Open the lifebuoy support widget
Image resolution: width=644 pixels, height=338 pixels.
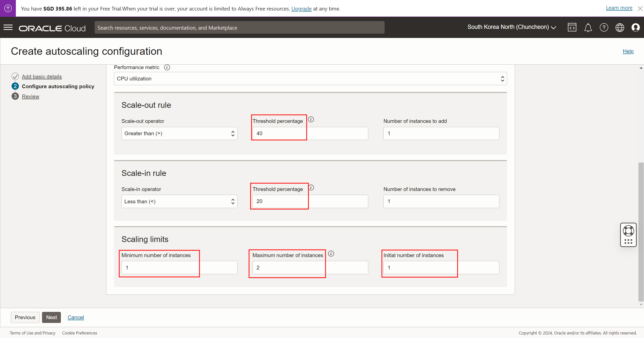pyautogui.click(x=628, y=231)
